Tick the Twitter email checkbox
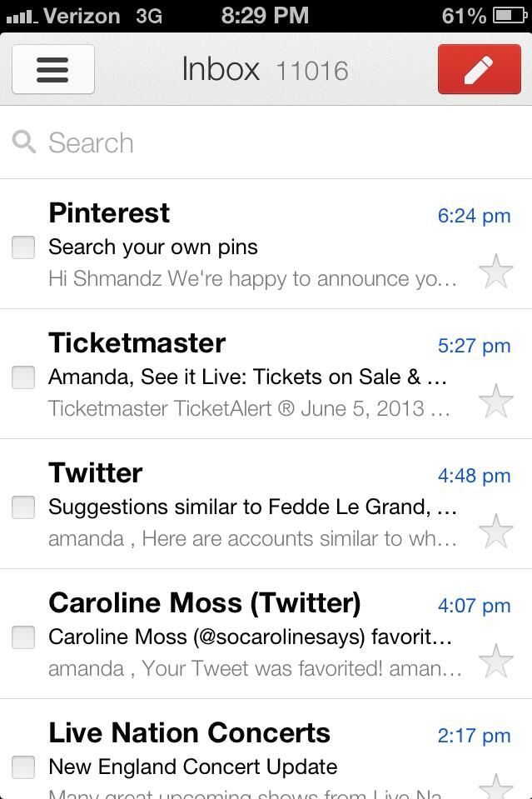 click(x=23, y=507)
